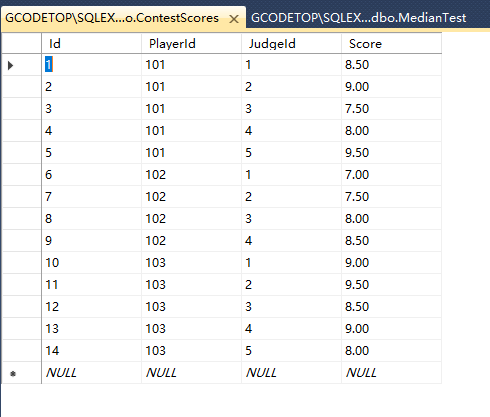Select Id cell with value 3
The image size is (490, 417).
coord(92,109)
